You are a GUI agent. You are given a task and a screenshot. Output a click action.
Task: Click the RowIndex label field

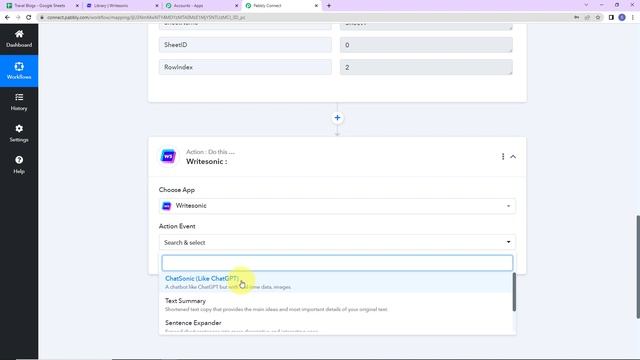pyautogui.click(x=245, y=67)
